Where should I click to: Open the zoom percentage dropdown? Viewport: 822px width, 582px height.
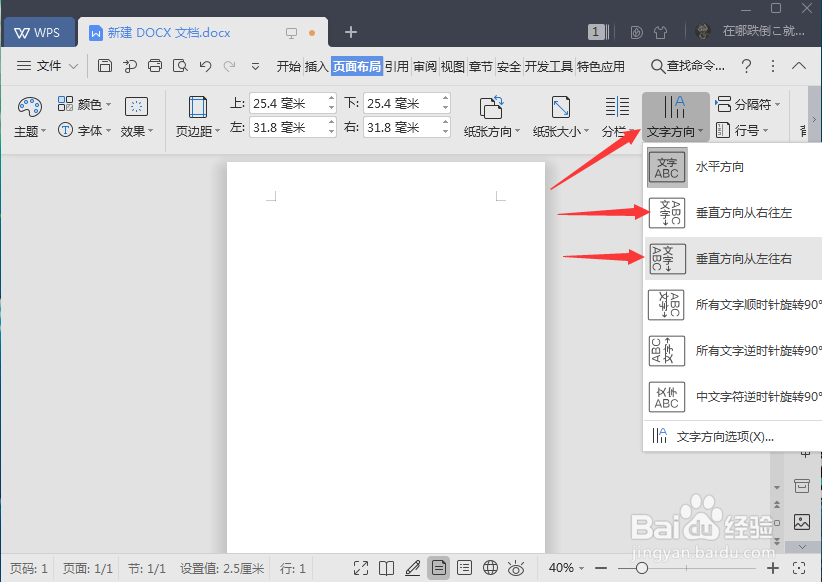566,568
